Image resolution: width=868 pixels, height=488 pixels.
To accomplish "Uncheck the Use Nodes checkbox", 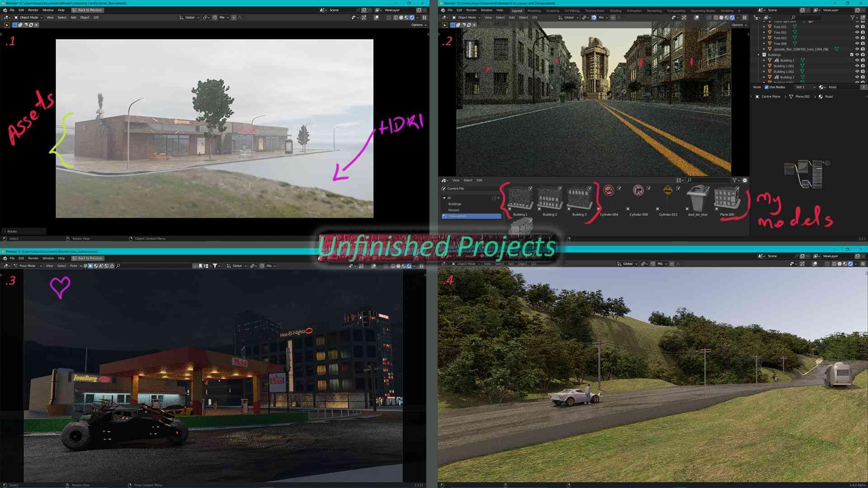I will pos(767,87).
